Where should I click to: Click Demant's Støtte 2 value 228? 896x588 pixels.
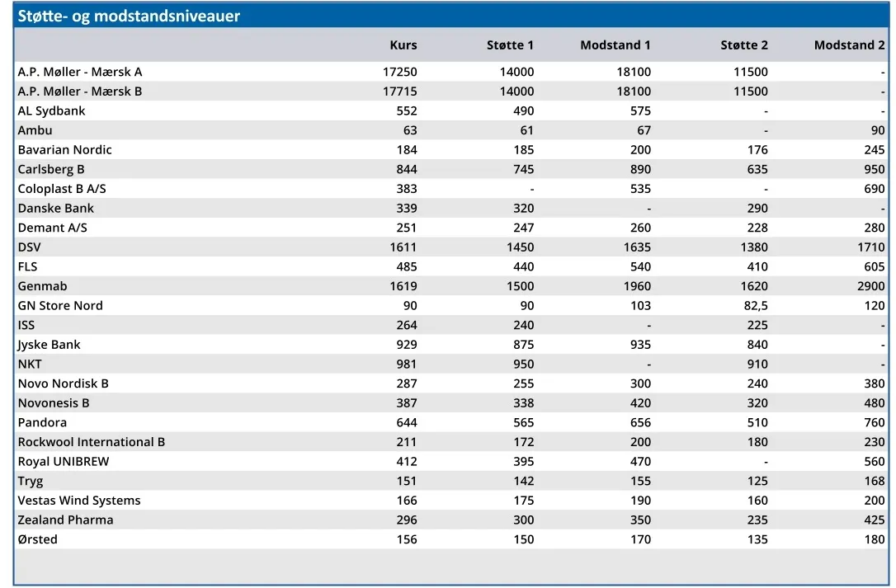pos(757,228)
